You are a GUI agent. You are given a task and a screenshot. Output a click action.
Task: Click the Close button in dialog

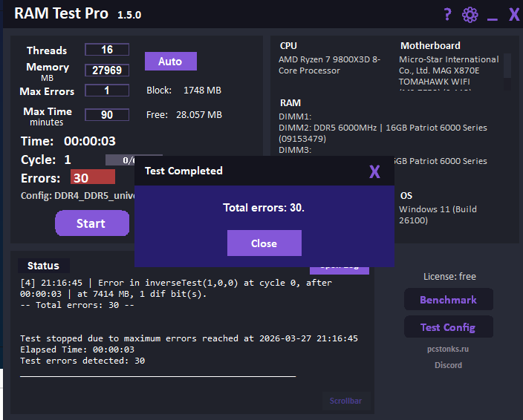[264, 243]
